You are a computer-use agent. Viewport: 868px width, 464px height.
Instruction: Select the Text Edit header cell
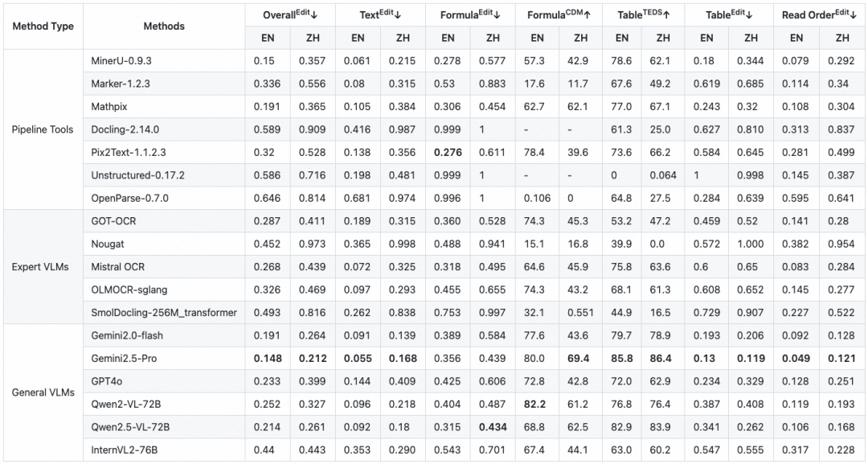click(380, 14)
